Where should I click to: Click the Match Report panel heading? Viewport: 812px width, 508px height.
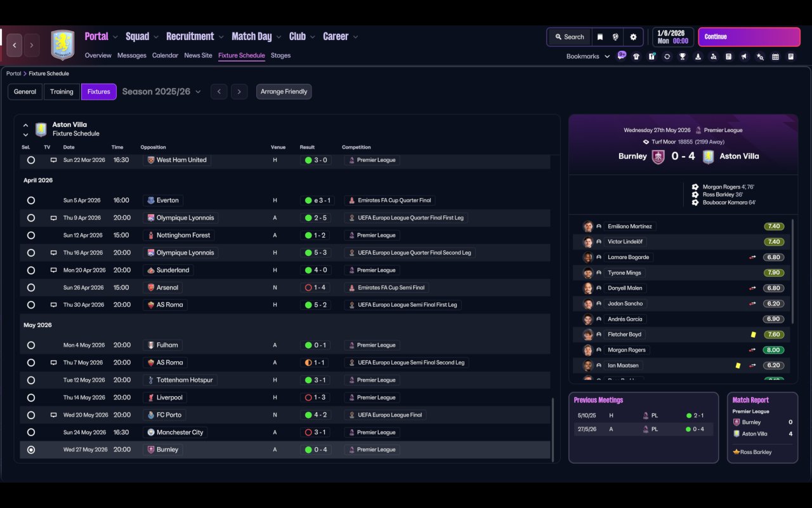750,400
